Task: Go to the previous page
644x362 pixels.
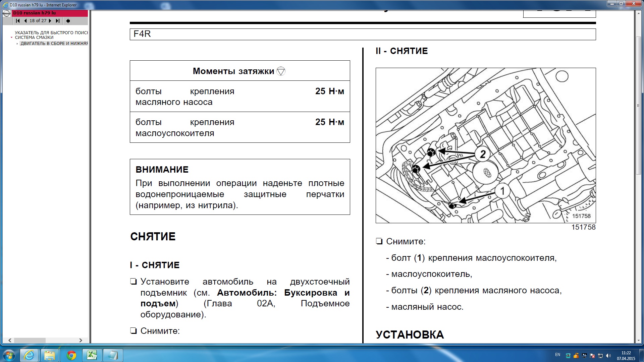Action: [x=25, y=21]
